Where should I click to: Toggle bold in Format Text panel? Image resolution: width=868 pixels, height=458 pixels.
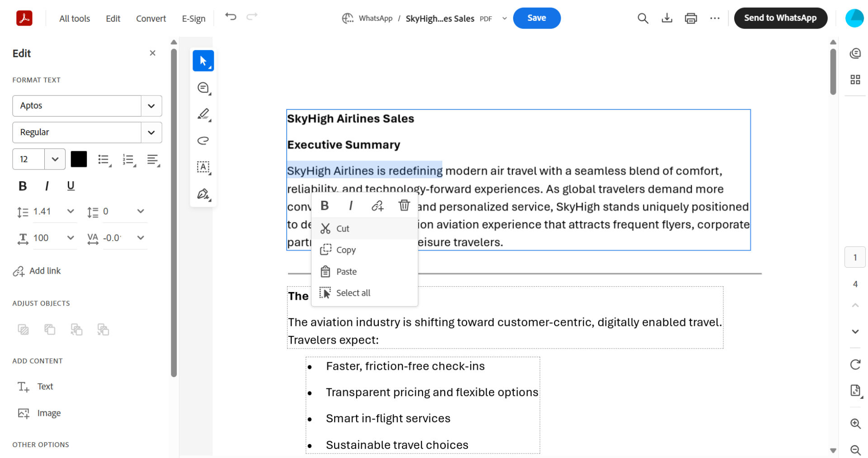22,185
